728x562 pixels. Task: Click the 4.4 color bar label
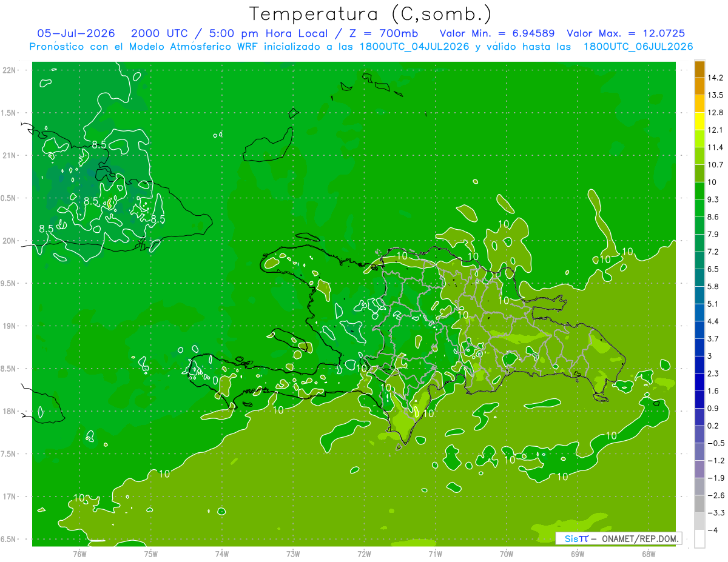[713, 321]
